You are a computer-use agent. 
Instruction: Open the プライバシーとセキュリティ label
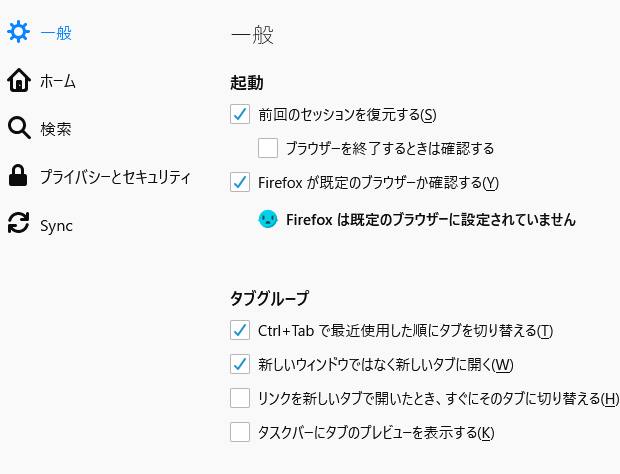point(115,177)
